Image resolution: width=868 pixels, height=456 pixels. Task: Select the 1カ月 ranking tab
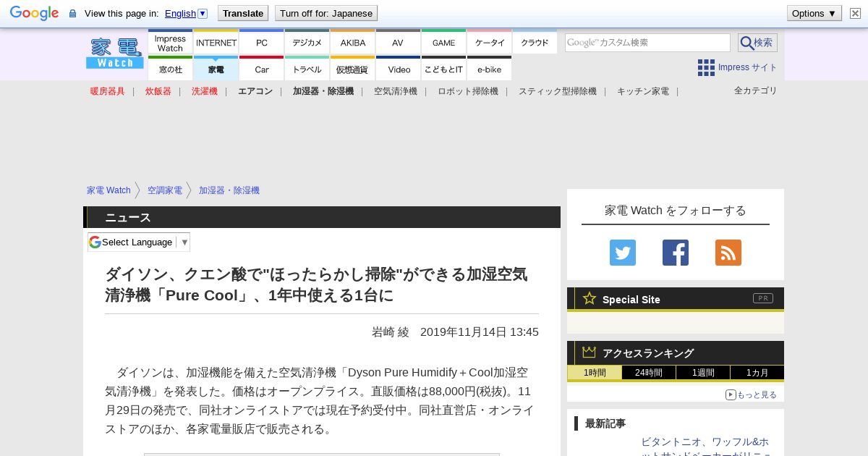click(x=757, y=373)
